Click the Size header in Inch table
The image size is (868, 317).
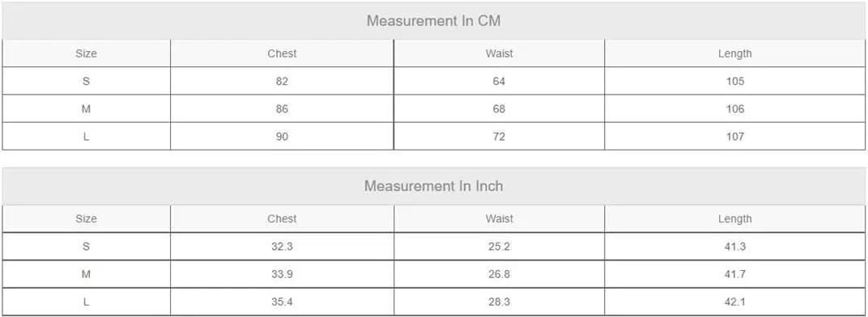[87, 218]
